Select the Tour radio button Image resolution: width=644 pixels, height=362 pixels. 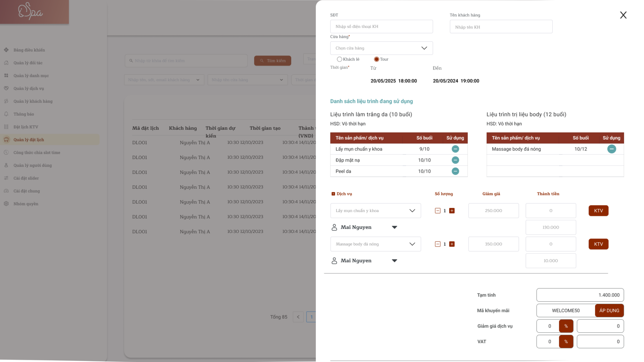coord(376,59)
